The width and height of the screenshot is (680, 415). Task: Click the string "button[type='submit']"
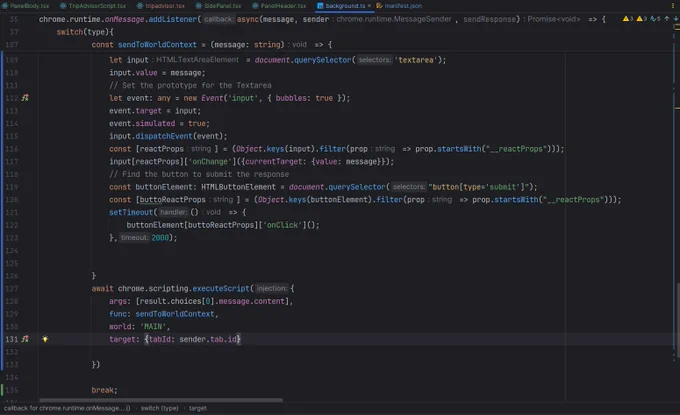click(479, 187)
